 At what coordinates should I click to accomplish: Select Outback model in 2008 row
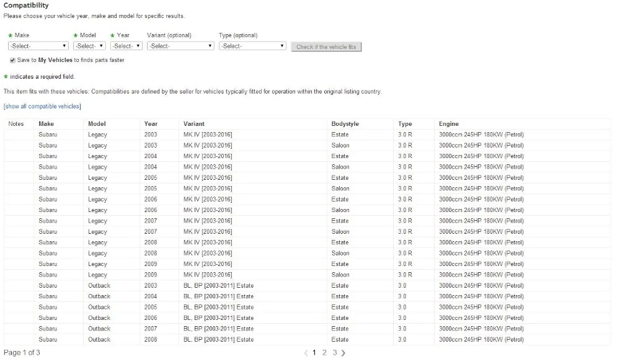[99, 339]
